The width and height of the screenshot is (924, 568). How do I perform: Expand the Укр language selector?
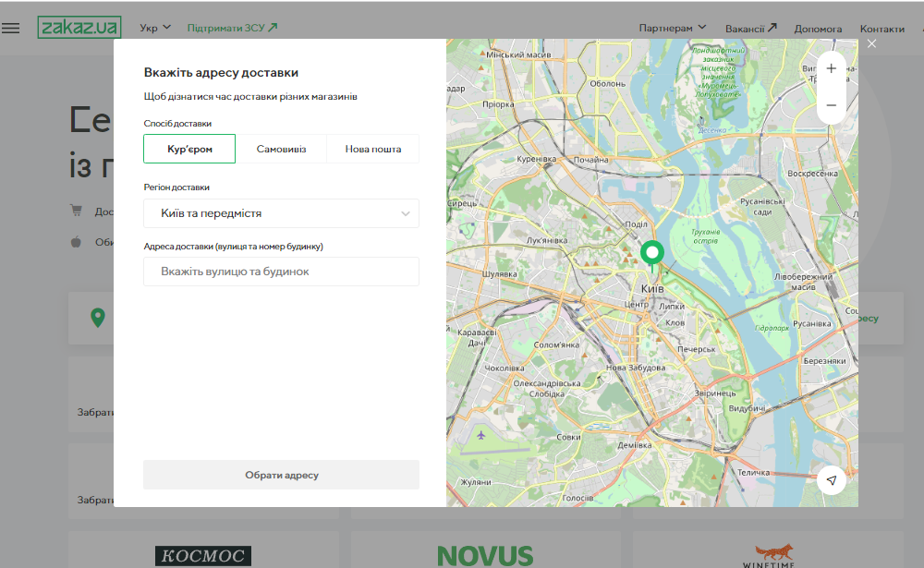pos(155,28)
